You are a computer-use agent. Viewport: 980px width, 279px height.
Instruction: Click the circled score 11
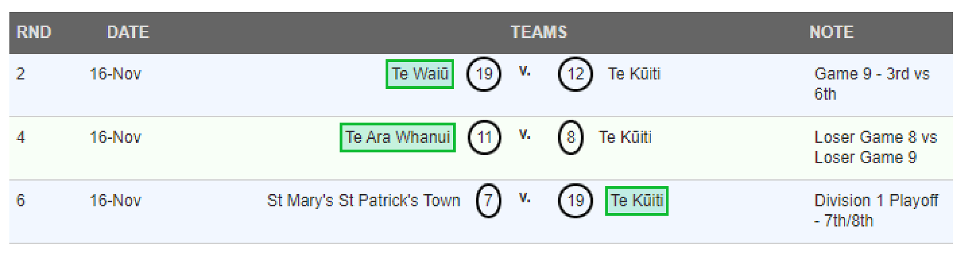[484, 137]
